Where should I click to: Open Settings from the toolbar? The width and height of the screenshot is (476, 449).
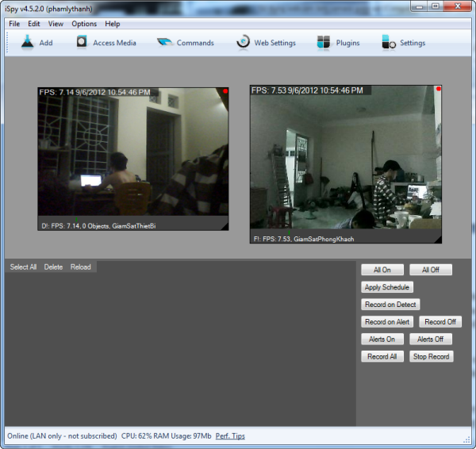(x=404, y=43)
